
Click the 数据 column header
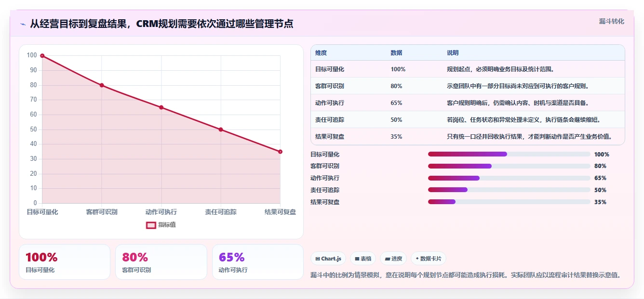click(396, 53)
